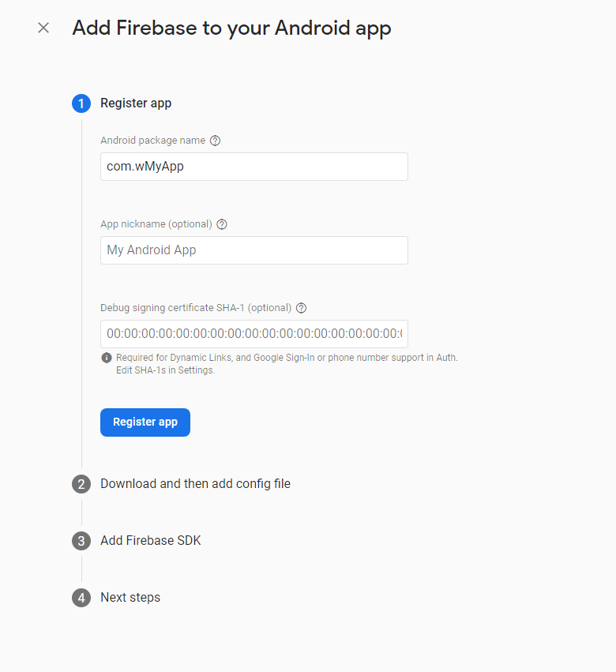Expand 'Download and then add config file' step

(x=195, y=483)
